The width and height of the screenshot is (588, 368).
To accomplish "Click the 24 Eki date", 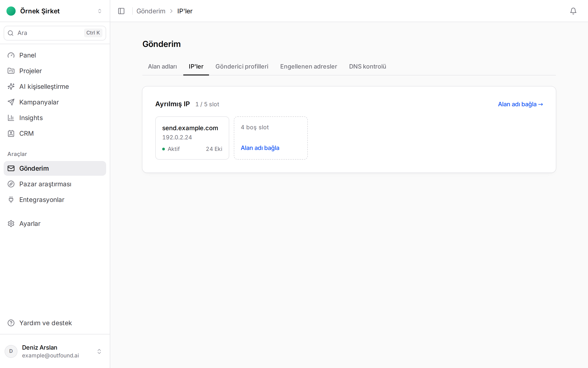I will tap(214, 149).
